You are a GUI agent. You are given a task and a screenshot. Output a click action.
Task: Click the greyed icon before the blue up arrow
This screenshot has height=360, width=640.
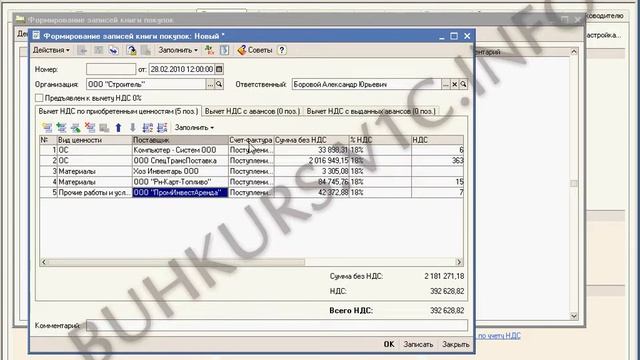[x=104, y=128]
